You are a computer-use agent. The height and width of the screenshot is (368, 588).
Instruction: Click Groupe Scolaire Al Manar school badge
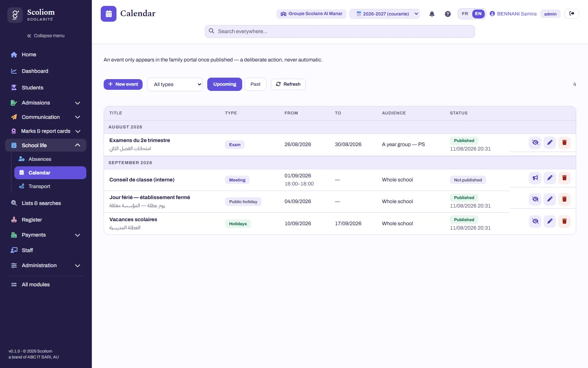click(311, 14)
